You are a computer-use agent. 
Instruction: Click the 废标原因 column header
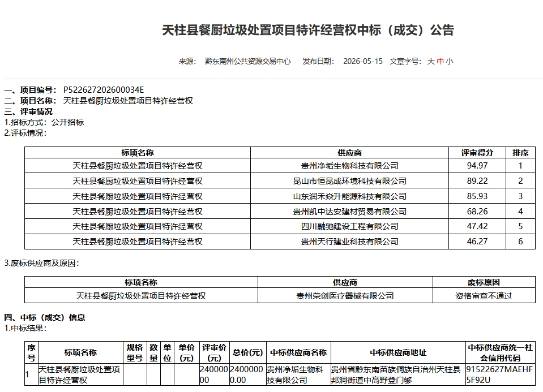[484, 282]
